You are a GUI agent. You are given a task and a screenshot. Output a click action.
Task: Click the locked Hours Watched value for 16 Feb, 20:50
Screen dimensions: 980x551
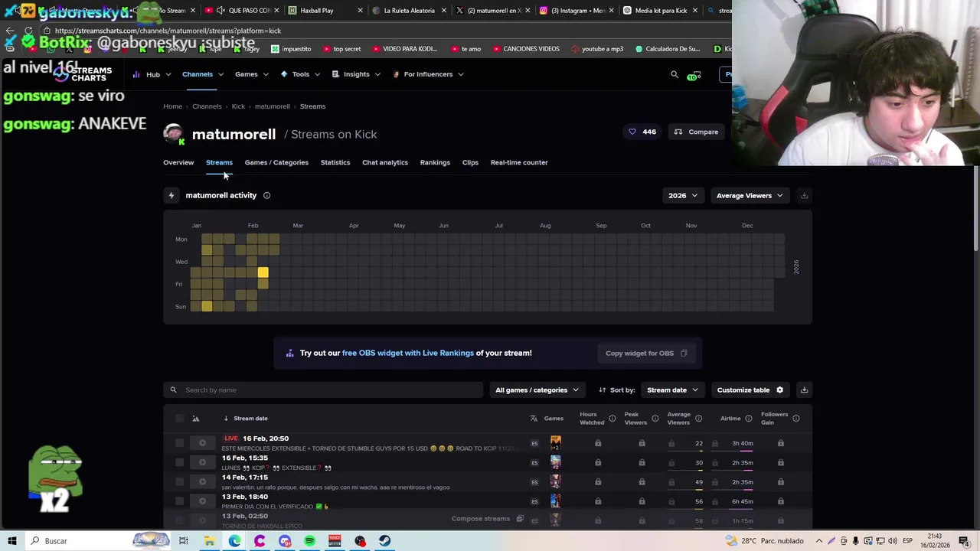[x=598, y=443]
